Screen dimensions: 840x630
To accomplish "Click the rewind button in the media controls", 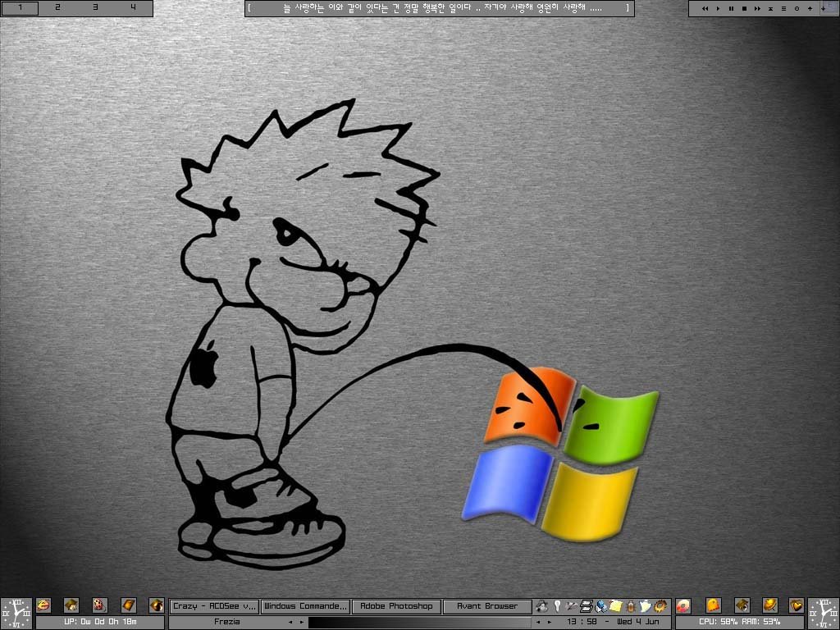I will pyautogui.click(x=705, y=8).
